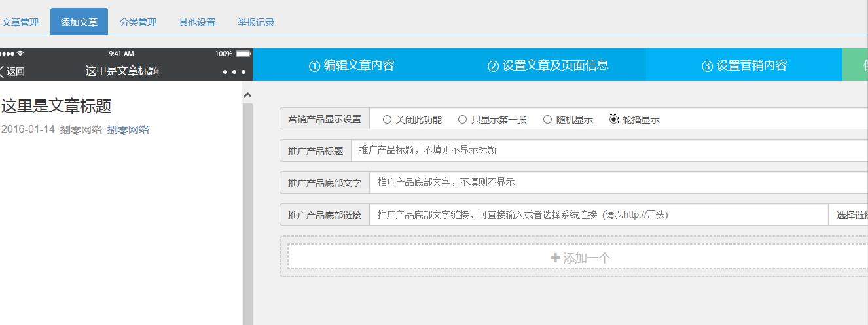Click the 推广产品底部链接 input field
868x325 pixels.
(599, 214)
